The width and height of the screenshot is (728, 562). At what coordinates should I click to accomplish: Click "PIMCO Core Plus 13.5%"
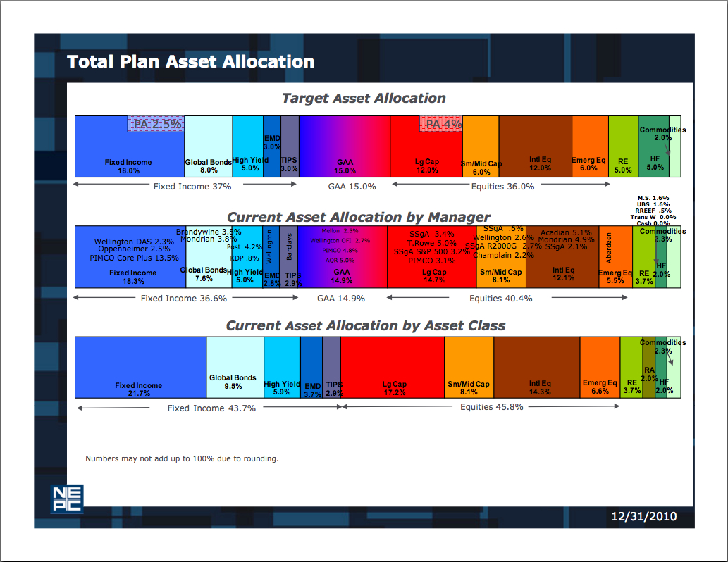134,258
